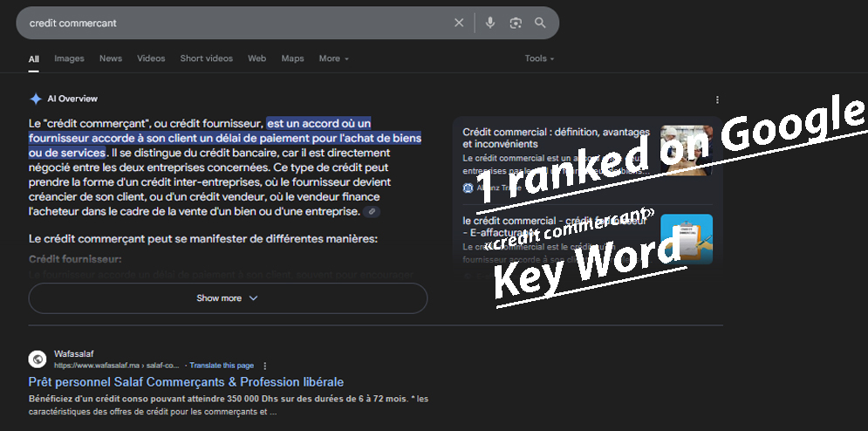868x431 pixels.
Task: Click the snippet Bénéficiez d'un crédit conso
Action: coord(228,405)
